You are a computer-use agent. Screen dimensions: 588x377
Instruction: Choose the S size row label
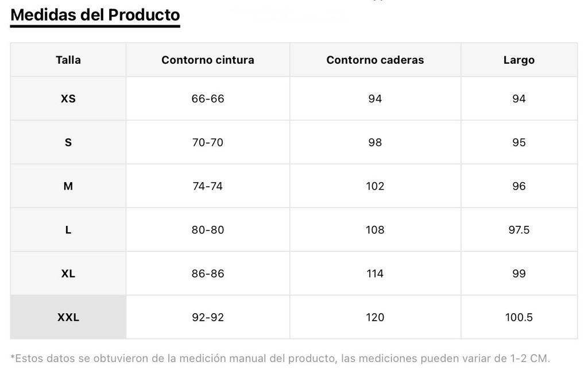pyautogui.click(x=68, y=143)
